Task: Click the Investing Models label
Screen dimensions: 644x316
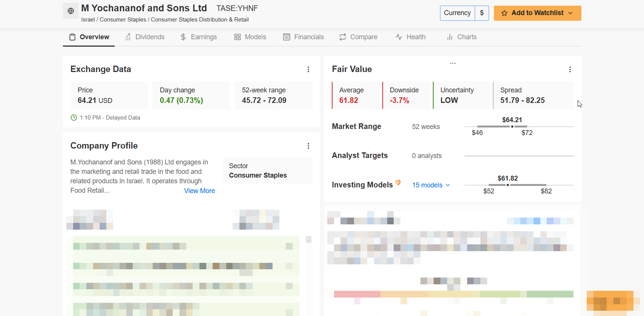Action: coord(362,185)
